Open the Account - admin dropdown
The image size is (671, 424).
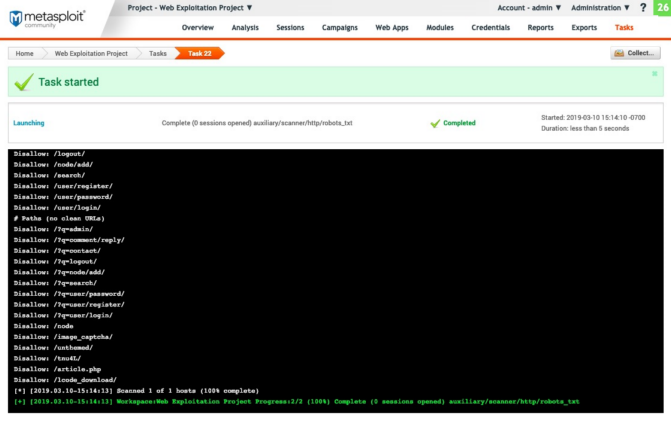coord(529,7)
